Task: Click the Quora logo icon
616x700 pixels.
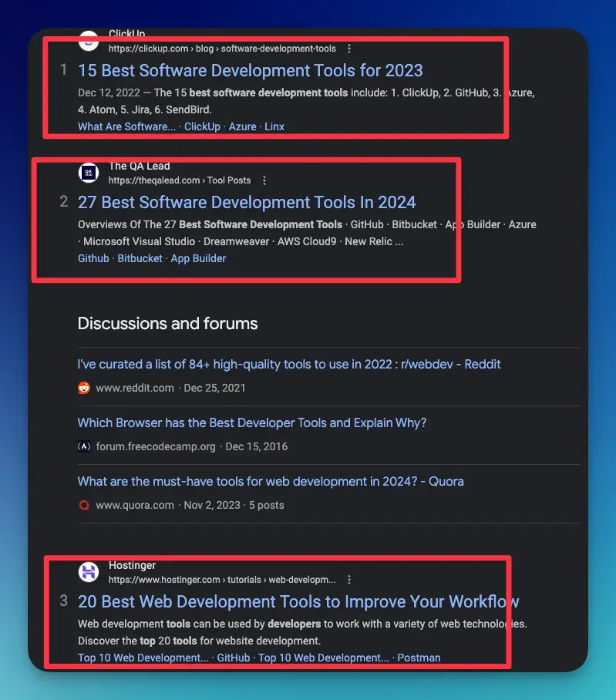Action: click(84, 505)
